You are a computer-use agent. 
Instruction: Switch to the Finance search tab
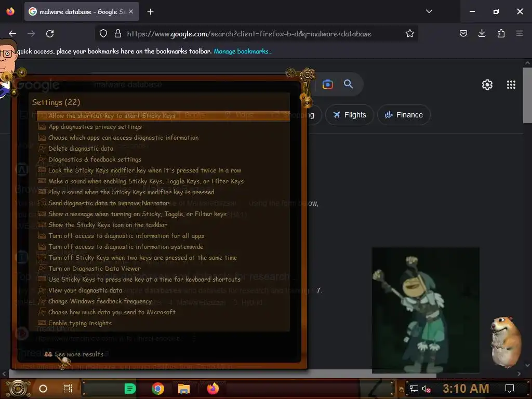pos(404,115)
